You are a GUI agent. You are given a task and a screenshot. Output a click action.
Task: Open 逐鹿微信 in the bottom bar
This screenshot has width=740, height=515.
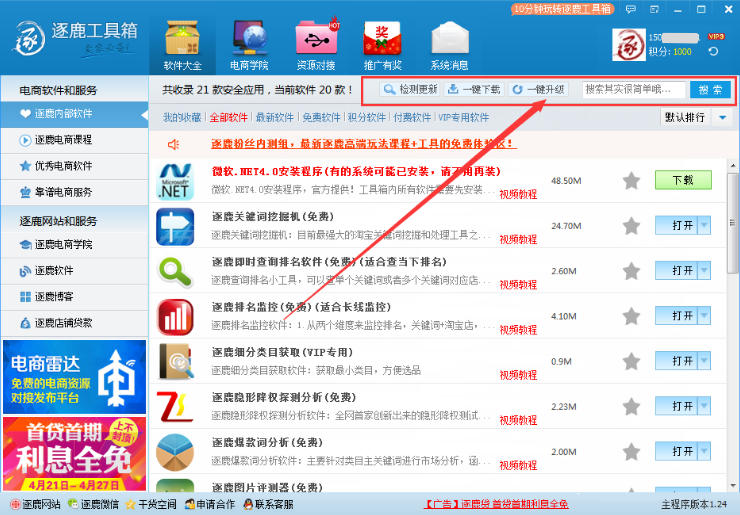coord(93,504)
